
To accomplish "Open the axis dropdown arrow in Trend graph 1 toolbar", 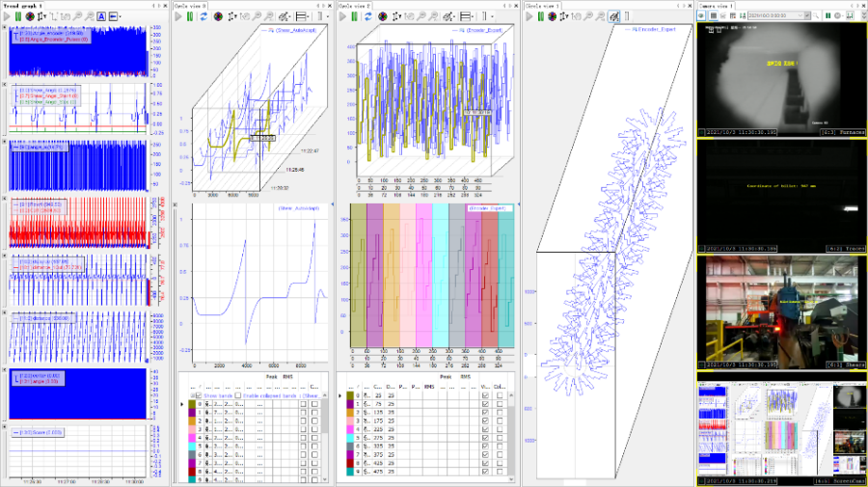I will tap(119, 16).
